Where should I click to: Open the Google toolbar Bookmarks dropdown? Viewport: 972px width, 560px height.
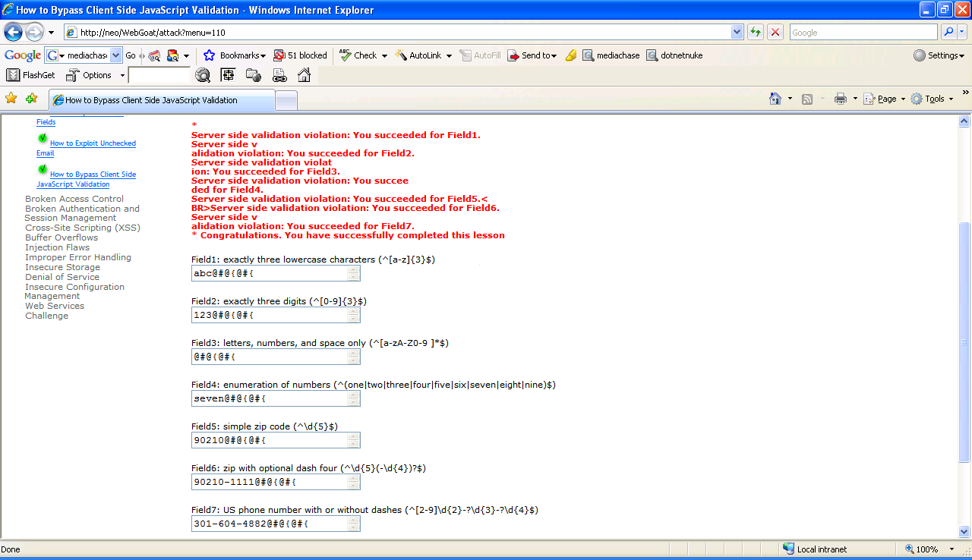235,55
